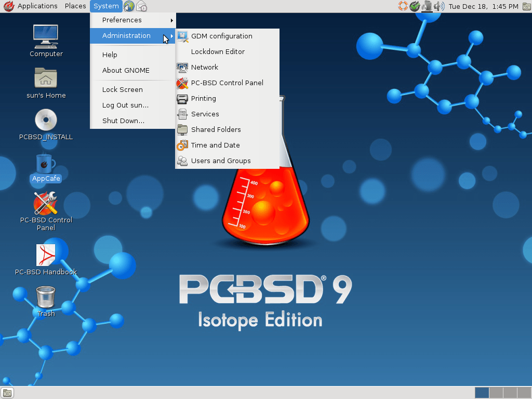The width and height of the screenshot is (532, 399).
Task: Switch to the first workspace
Action: [x=482, y=393]
